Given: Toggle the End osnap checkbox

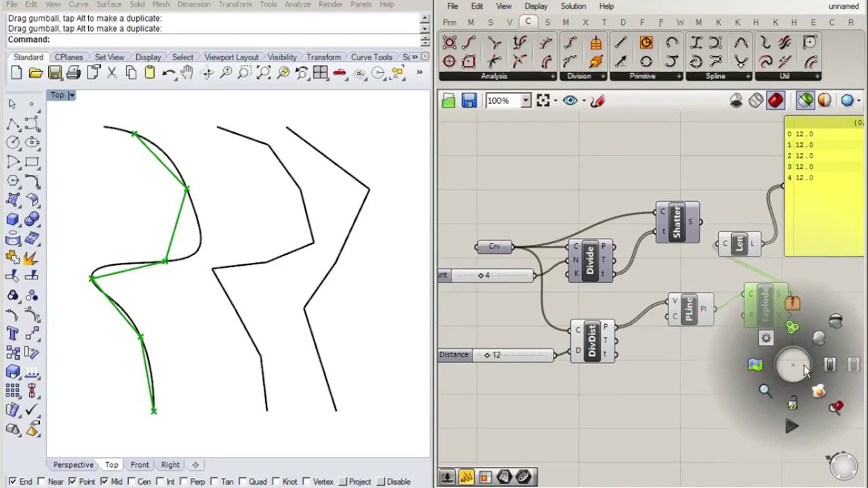Looking at the screenshot, I should pos(12,482).
